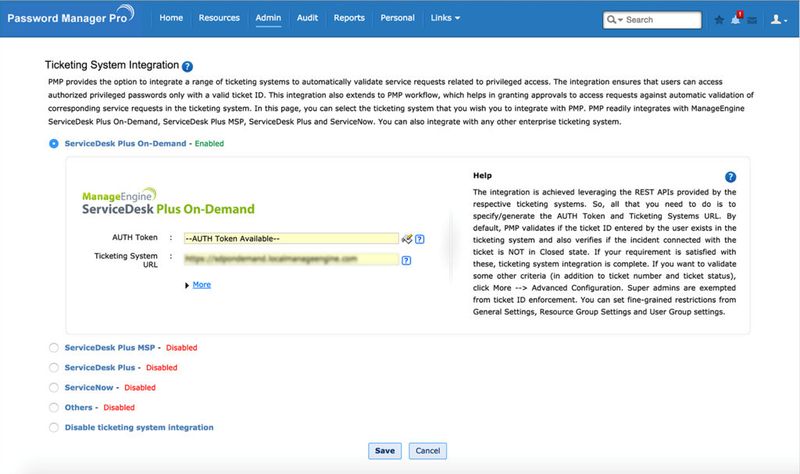Click the generate AUTH Token icon
This screenshot has height=474, width=800.
point(407,239)
